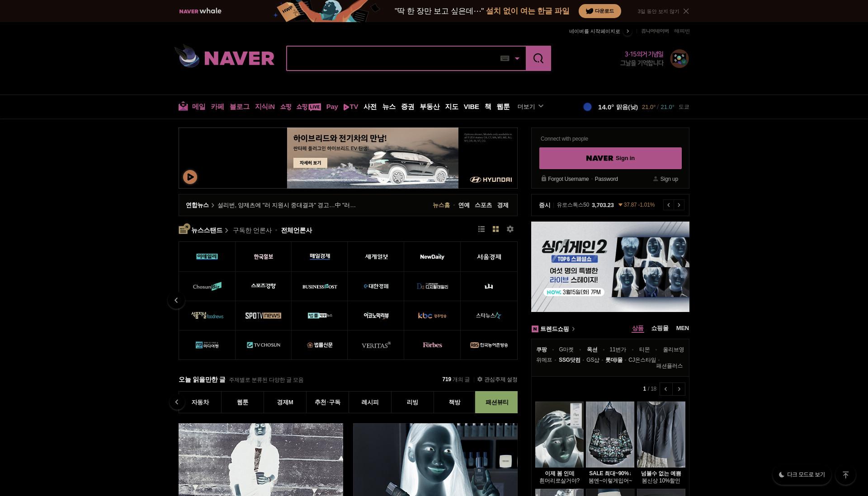Expand the 더보기 menu

point(530,107)
